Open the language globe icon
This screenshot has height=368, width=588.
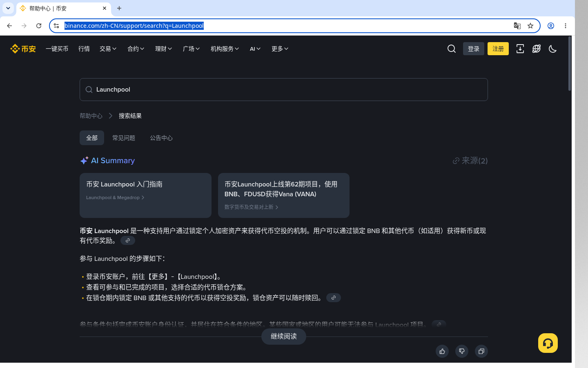click(537, 49)
